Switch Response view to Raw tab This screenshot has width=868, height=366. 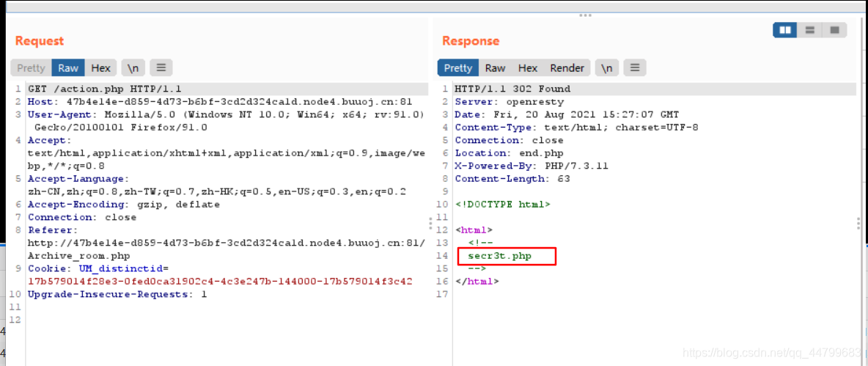[495, 67]
